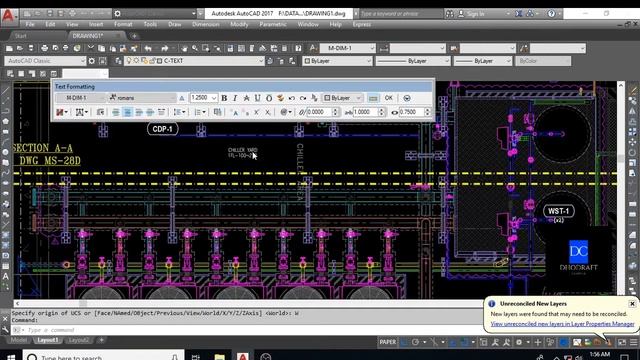The image size is (640, 360).
Task: Click the Undo arrow in Standard toolbar
Action: click(149, 48)
